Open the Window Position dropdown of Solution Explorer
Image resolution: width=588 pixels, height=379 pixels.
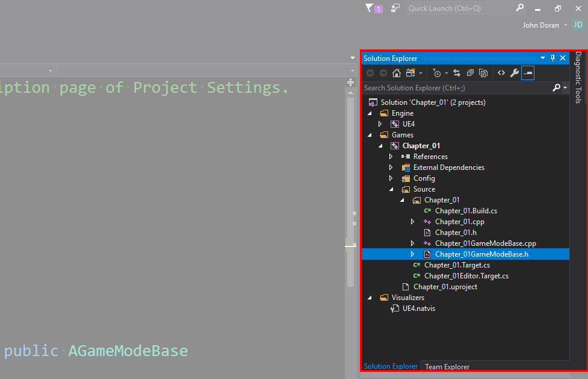tap(543, 58)
